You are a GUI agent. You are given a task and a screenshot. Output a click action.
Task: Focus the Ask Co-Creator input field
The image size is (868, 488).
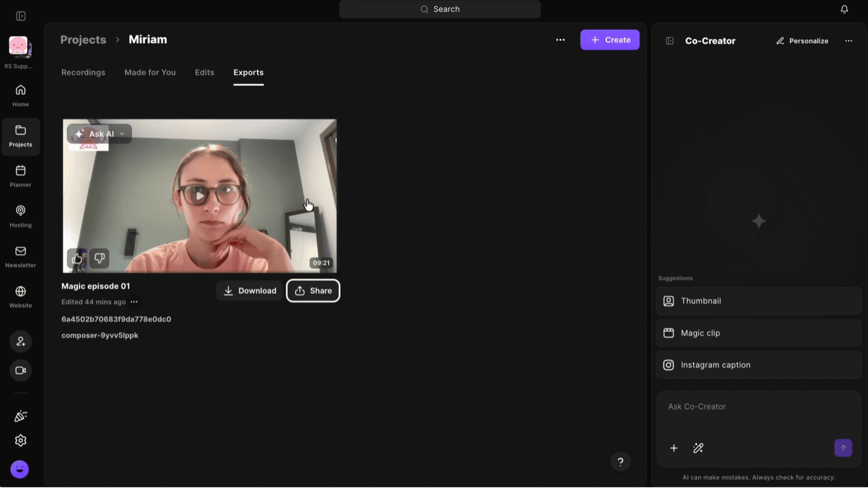[759, 407]
